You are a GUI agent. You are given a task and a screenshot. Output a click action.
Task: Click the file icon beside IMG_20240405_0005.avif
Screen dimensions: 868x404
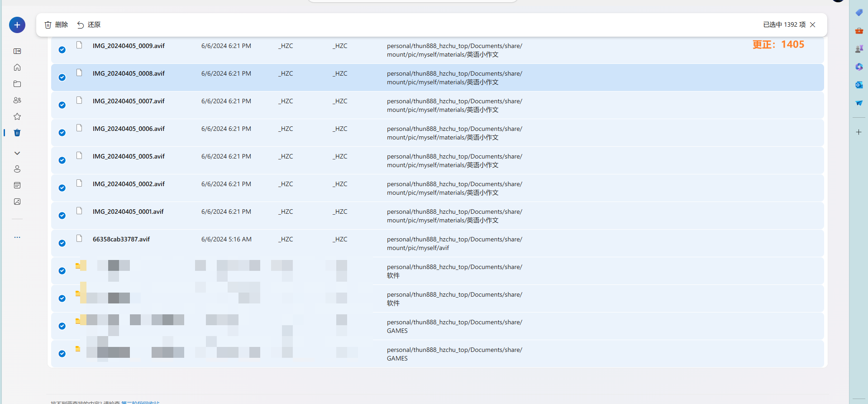tap(79, 155)
